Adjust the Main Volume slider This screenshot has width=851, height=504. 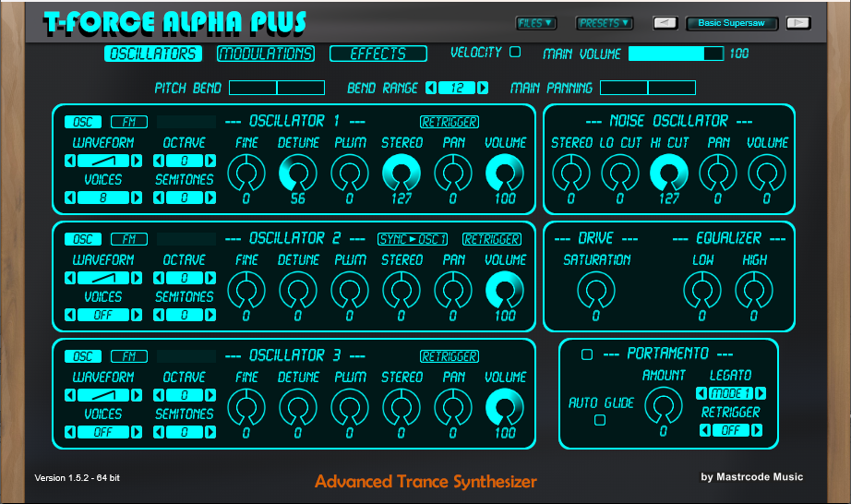[676, 54]
